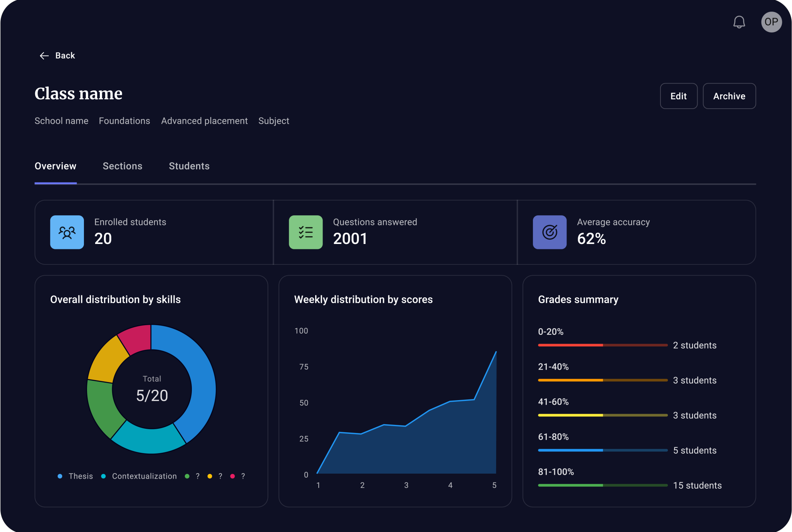The height and width of the screenshot is (532, 792).
Task: Click the Foundations tag
Action: click(124, 121)
